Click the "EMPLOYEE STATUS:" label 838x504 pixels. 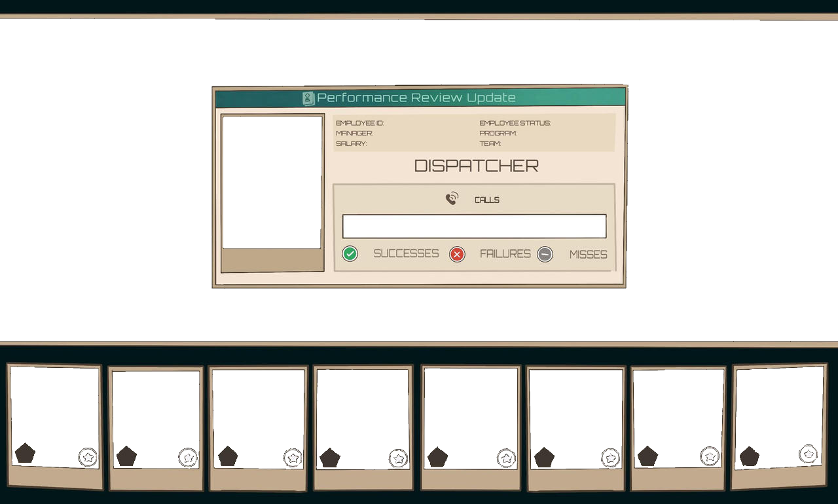click(515, 123)
